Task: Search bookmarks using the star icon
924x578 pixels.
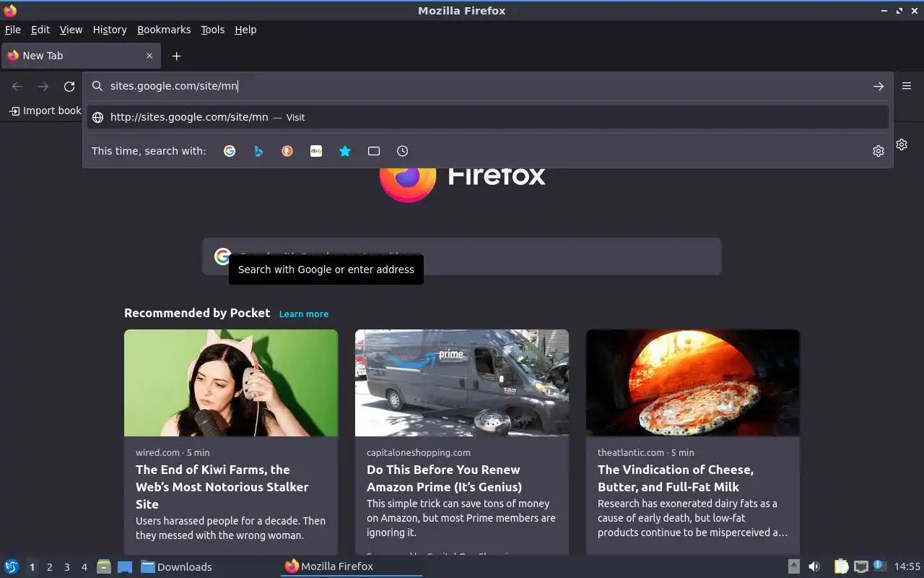Action: [345, 151]
